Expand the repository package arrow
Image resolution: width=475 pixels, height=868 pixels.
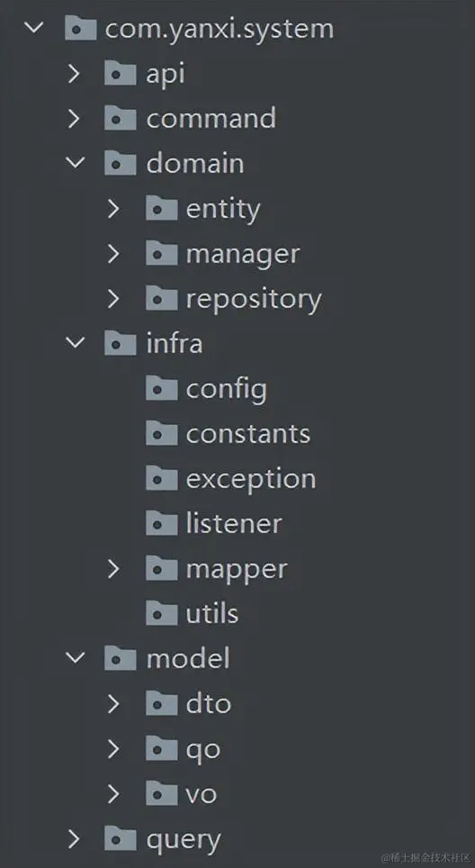[113, 299]
